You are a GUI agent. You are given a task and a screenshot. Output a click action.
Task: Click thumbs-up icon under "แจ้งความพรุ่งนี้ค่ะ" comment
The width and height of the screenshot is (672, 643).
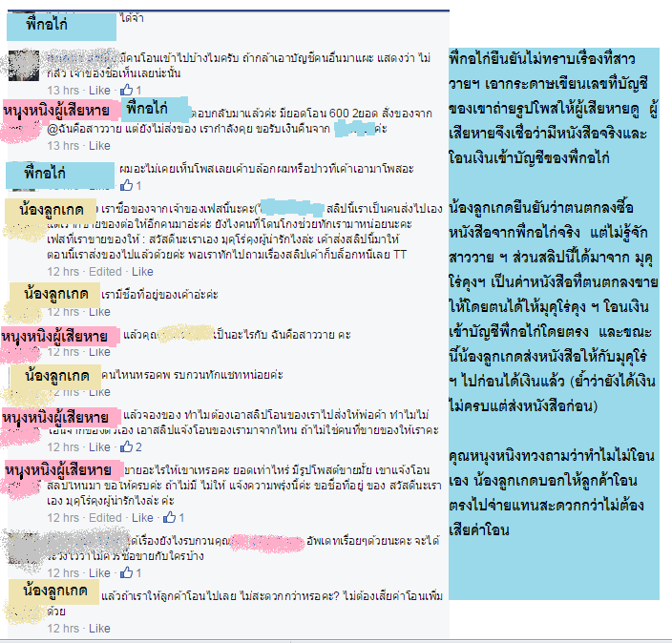(x=169, y=517)
